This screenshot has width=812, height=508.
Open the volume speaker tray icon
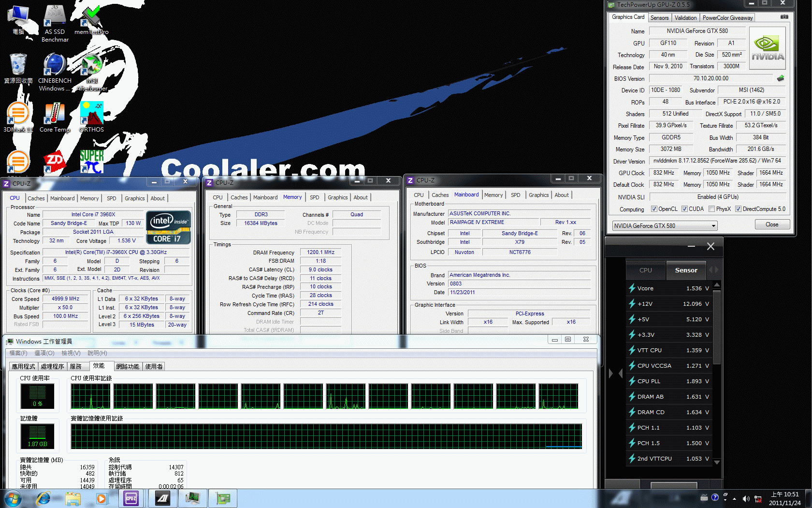coord(746,499)
